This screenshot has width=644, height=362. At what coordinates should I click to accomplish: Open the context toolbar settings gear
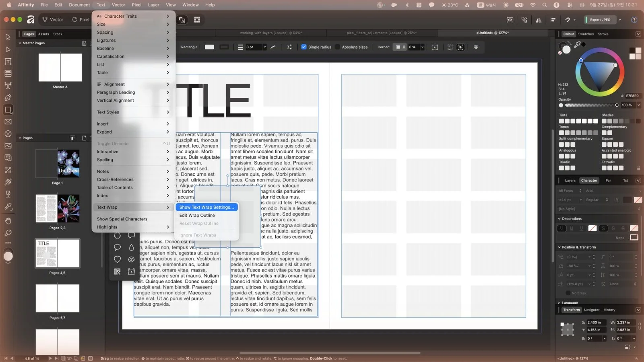tap(476, 47)
